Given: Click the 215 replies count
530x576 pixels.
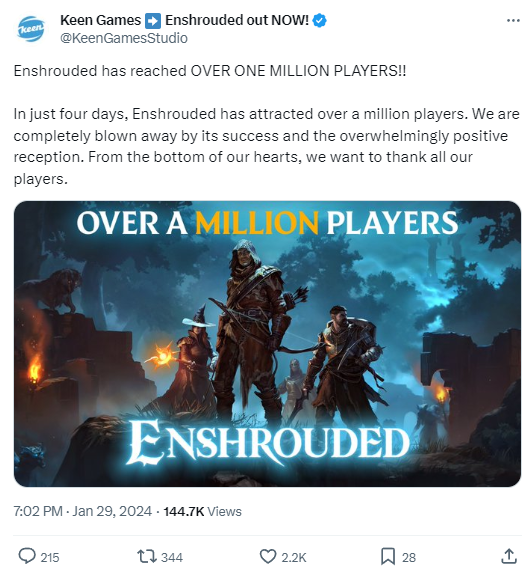Looking at the screenshot, I should click(50, 557).
